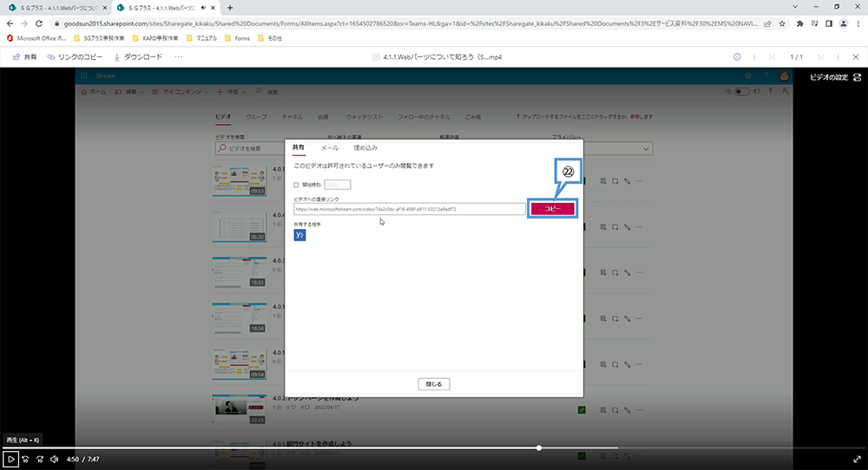This screenshot has width=868, height=470.
Task: Reload the page with the refresh icon
Action: (x=39, y=23)
